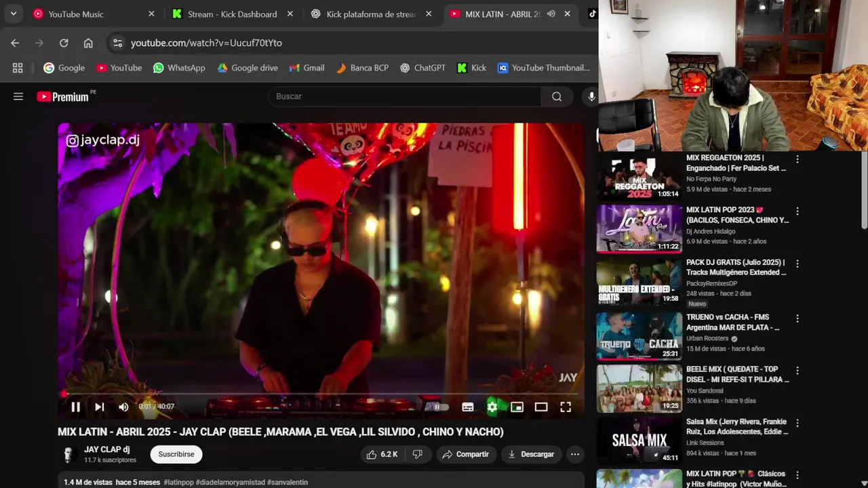Close the Stream - Kick Dashboard tab
The image size is (868, 488).
290,14
